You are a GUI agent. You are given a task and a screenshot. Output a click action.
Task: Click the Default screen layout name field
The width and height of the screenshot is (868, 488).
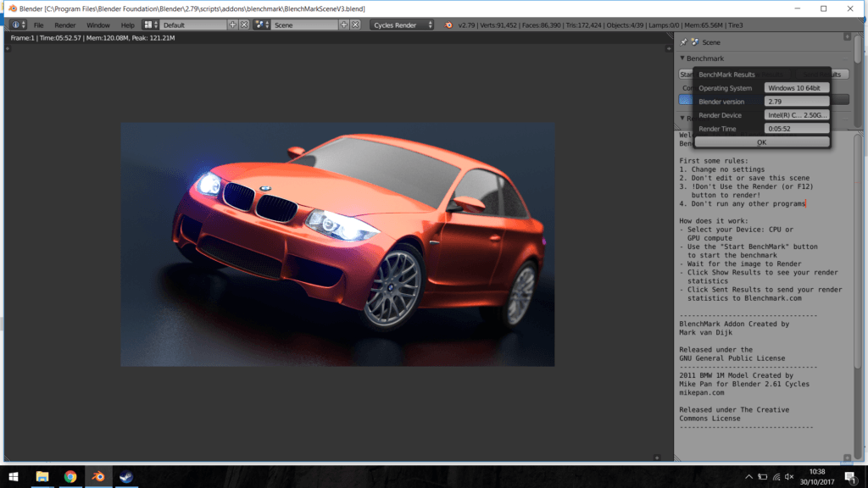193,25
